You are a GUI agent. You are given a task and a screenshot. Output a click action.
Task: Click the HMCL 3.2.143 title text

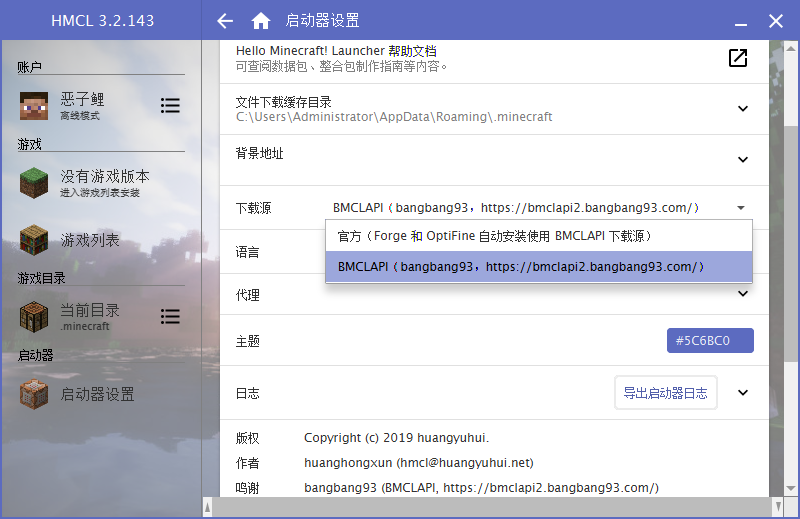[x=103, y=21]
